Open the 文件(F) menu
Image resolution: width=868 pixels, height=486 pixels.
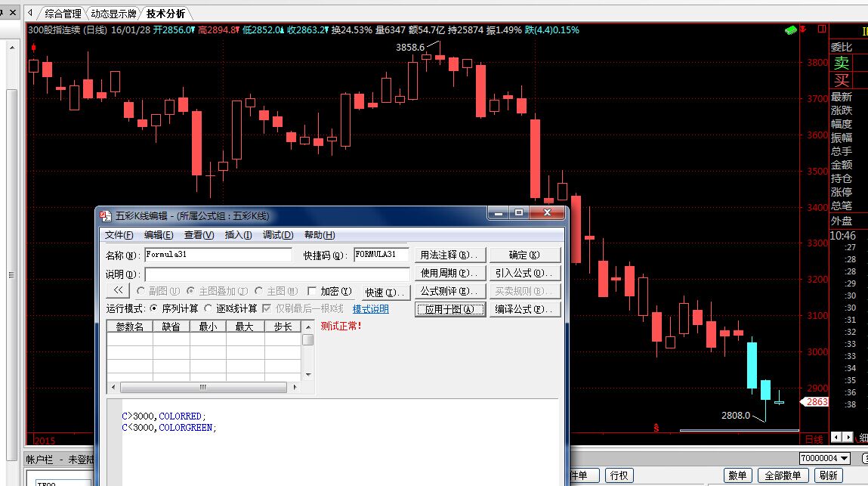coord(119,235)
